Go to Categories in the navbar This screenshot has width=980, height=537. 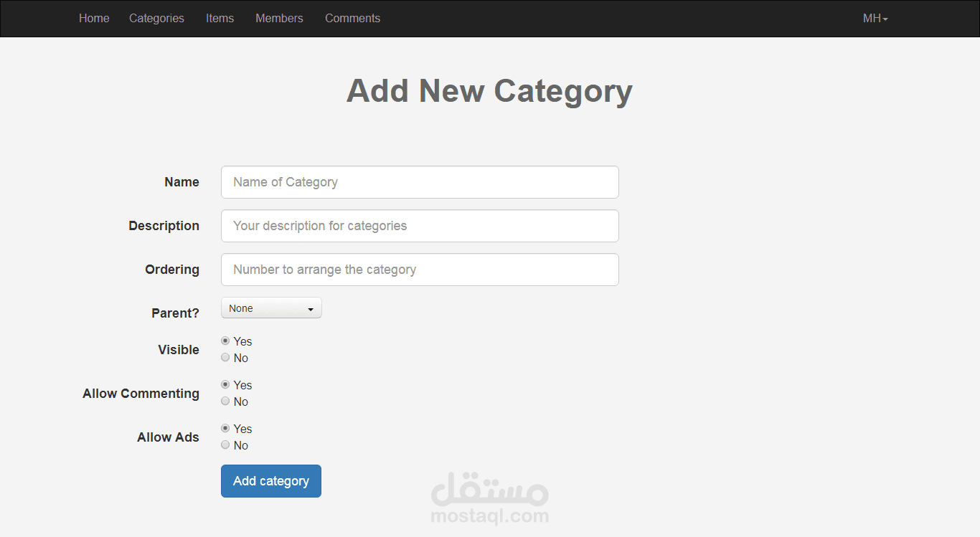tap(156, 19)
